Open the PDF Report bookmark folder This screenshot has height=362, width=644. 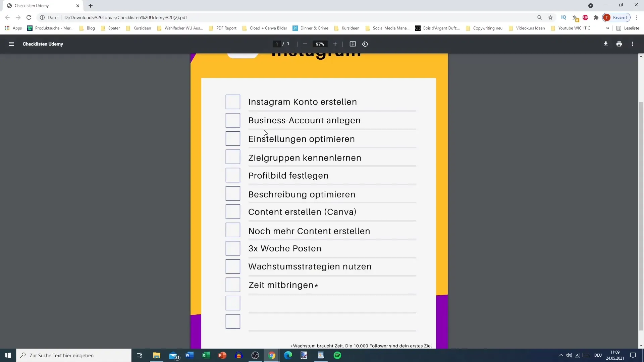[x=223, y=28]
